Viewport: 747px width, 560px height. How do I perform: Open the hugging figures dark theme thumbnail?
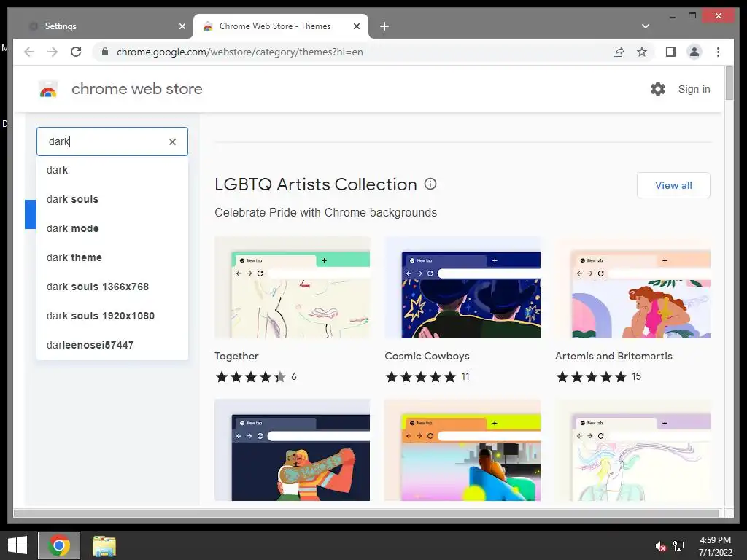pyautogui.click(x=292, y=450)
